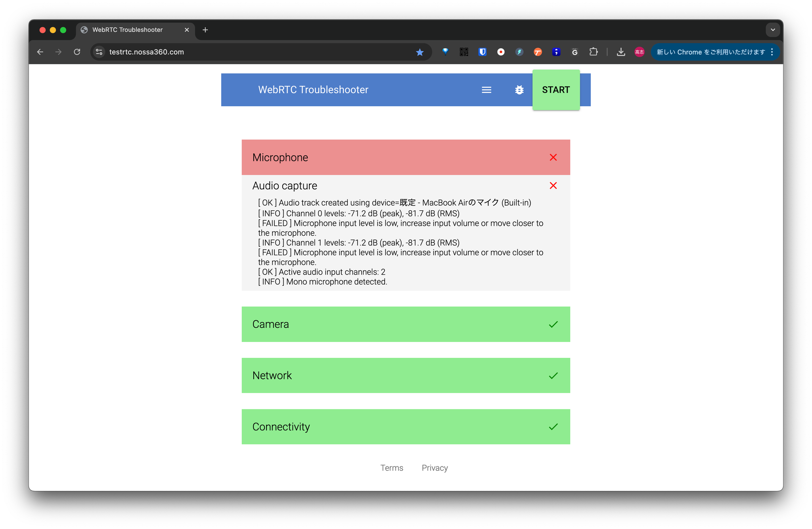Click the green checkmark on Camera row
812x529 pixels.
pos(553,324)
